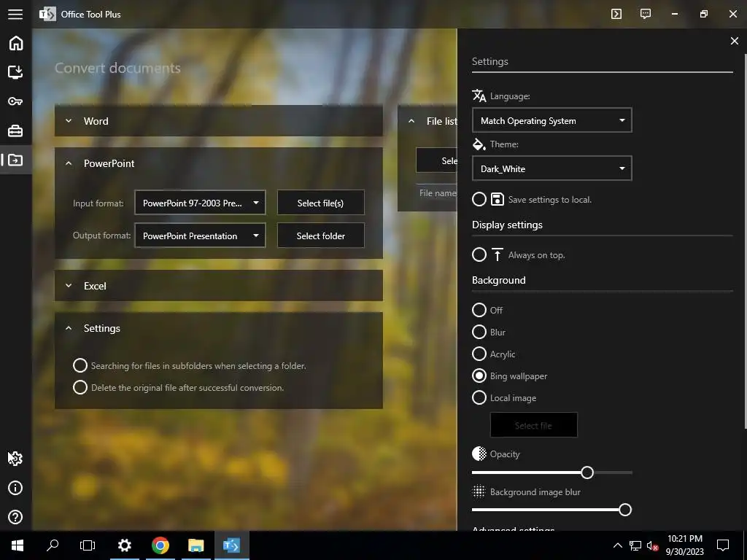Open the hamburger navigation menu

(15, 15)
